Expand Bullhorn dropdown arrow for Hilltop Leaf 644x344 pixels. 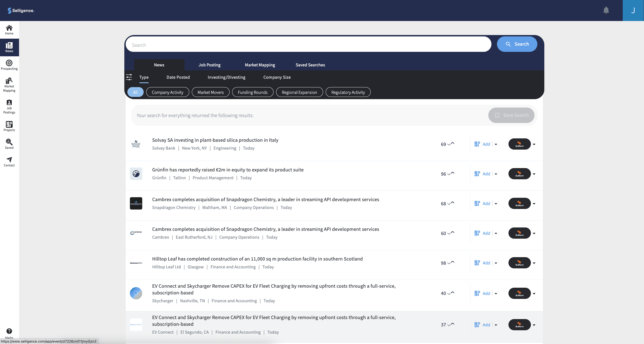click(534, 263)
